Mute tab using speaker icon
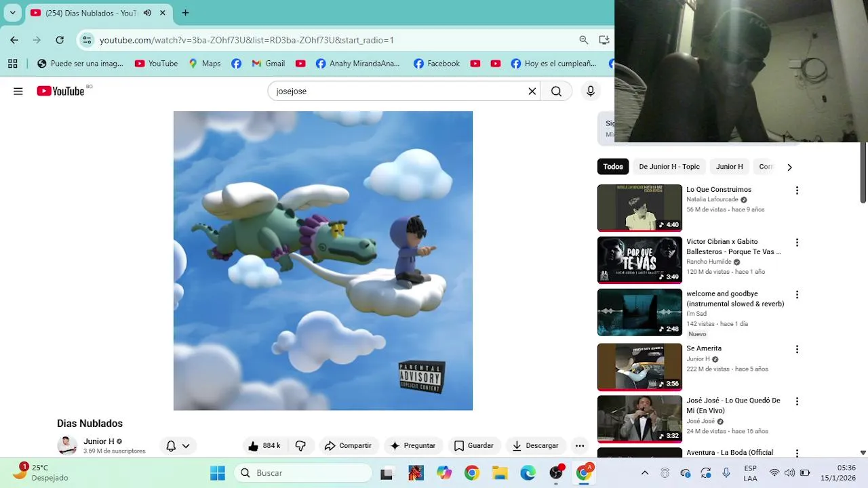The height and width of the screenshot is (488, 868). point(147,13)
